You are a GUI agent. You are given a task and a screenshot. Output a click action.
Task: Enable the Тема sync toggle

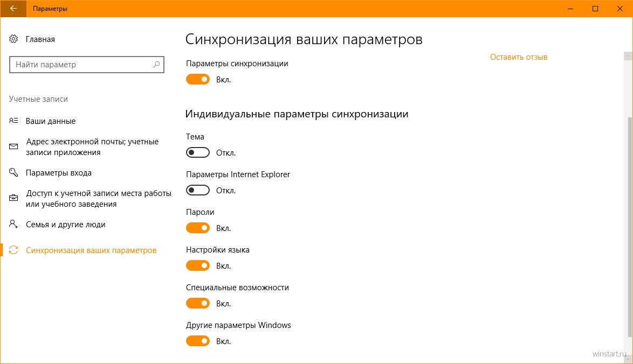point(198,152)
